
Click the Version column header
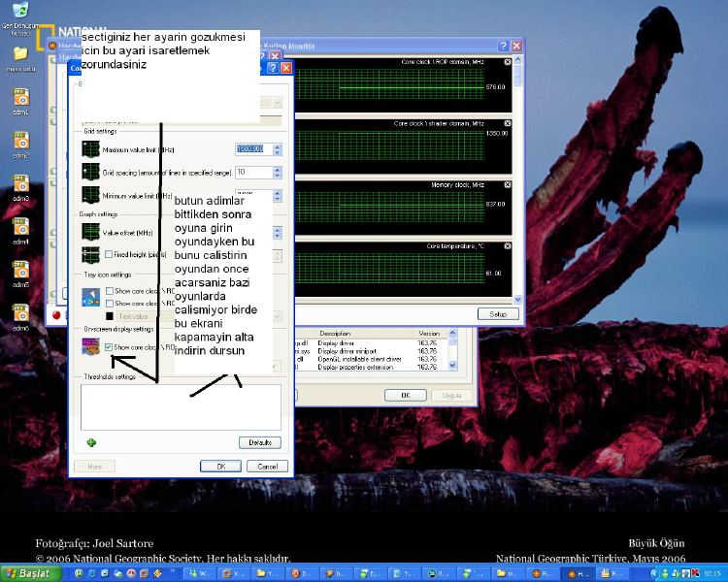pyautogui.click(x=429, y=334)
